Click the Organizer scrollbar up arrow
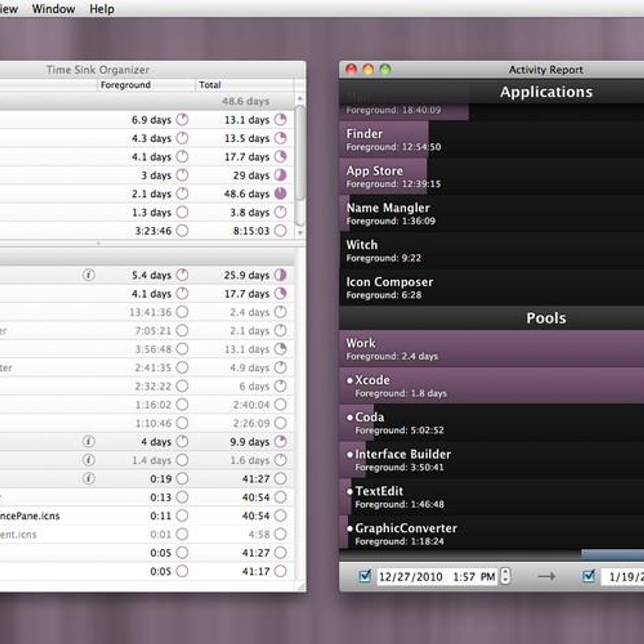Screen dimensions: 644x644 coord(300,99)
